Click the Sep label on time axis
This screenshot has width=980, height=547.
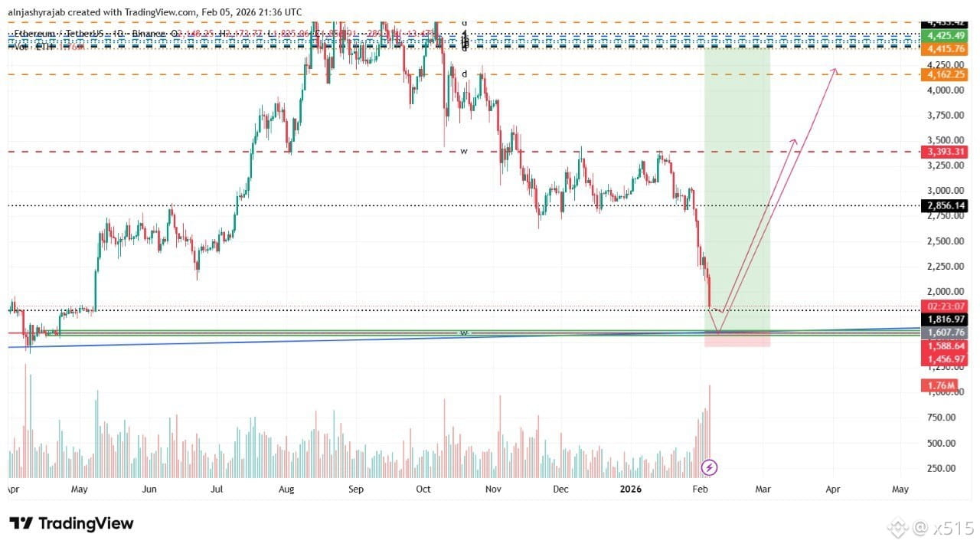click(x=355, y=489)
